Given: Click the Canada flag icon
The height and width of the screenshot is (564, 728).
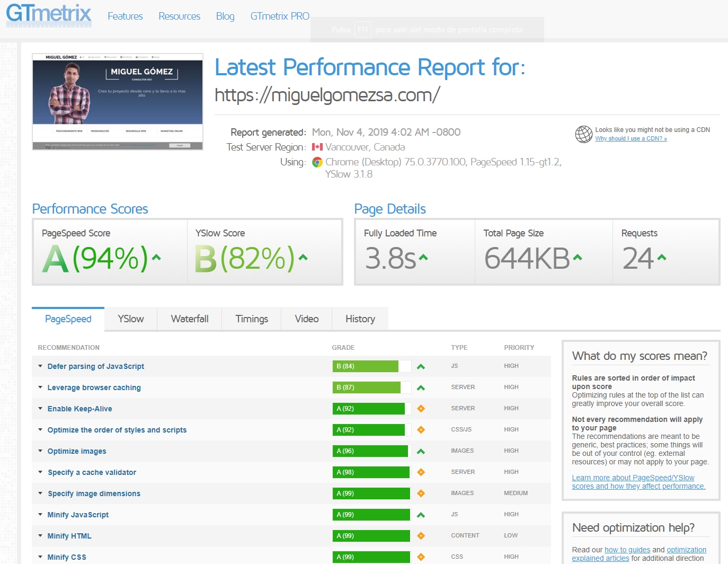Looking at the screenshot, I should point(317,147).
